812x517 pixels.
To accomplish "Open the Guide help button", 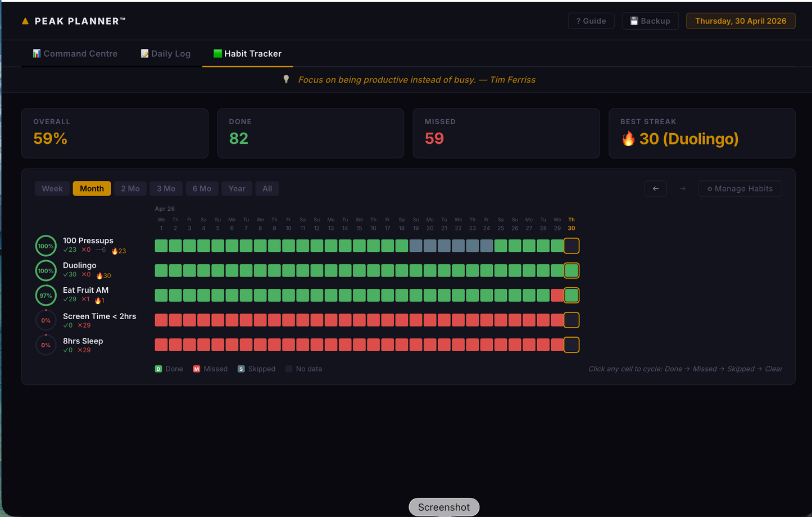I will [591, 21].
